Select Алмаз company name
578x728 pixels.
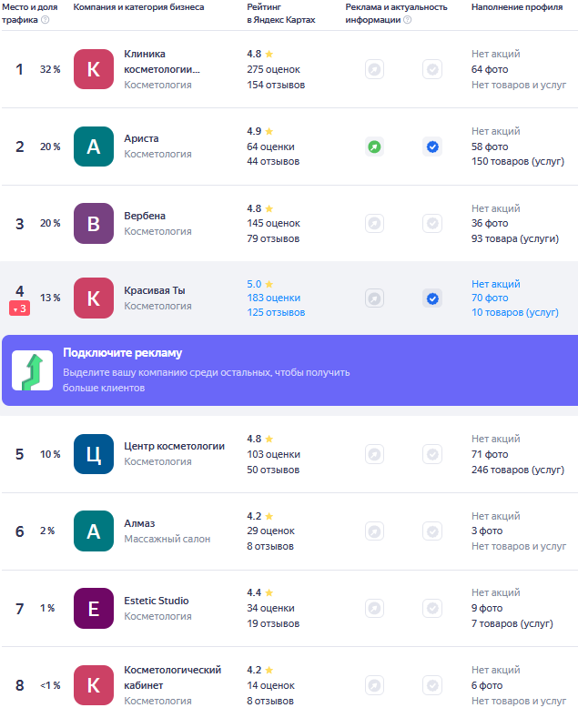(x=139, y=523)
